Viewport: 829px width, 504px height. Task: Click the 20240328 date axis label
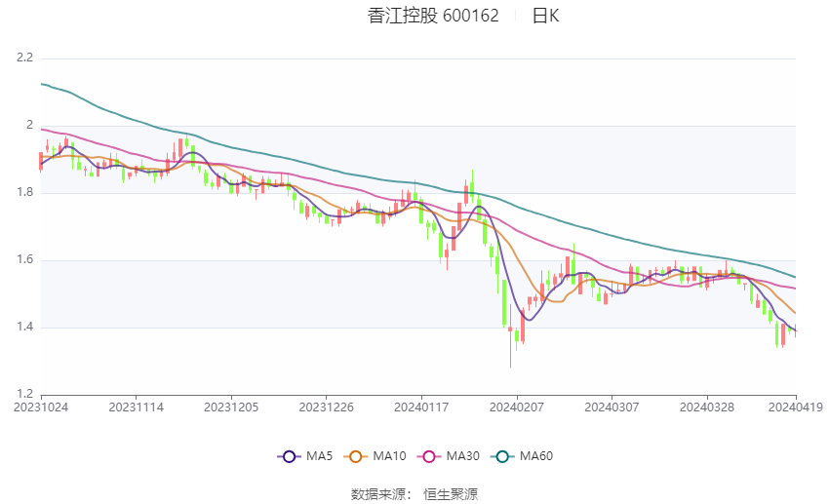click(707, 407)
